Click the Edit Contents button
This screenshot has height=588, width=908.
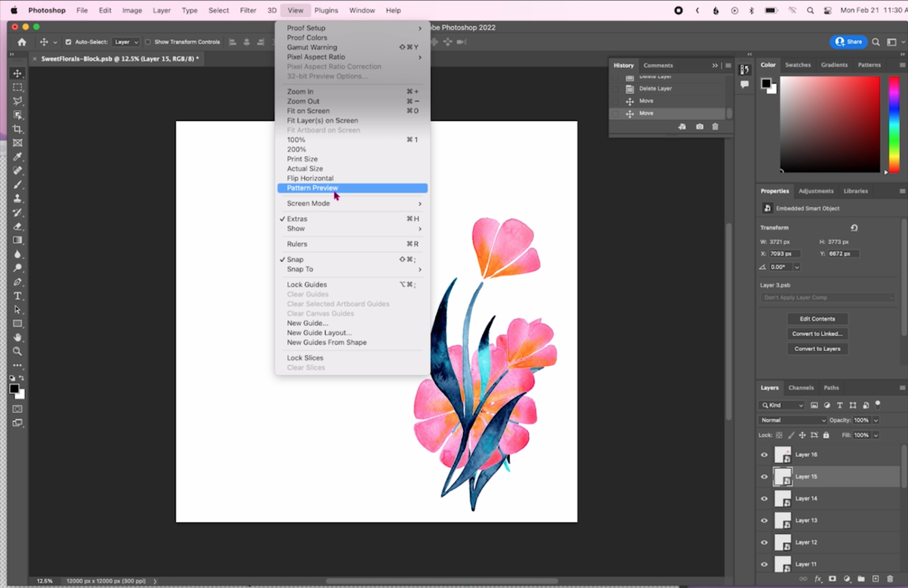coord(817,319)
